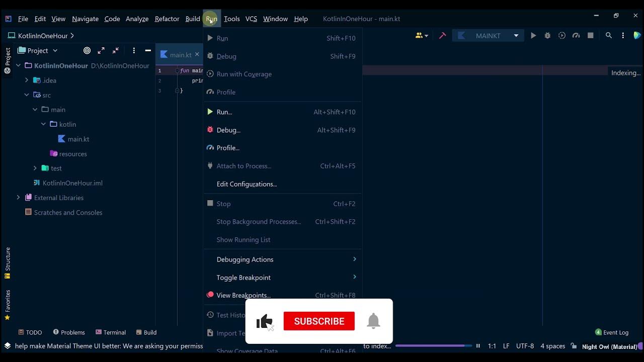Open Project view dropdown
The width and height of the screenshot is (644, 362).
coord(38,50)
